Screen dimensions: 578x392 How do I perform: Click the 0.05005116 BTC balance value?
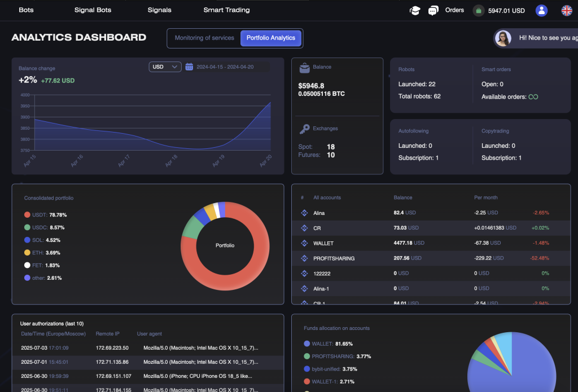321,94
